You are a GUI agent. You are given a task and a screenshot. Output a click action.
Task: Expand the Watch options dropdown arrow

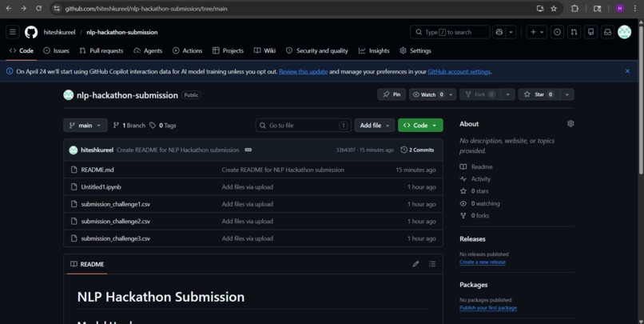[451, 94]
